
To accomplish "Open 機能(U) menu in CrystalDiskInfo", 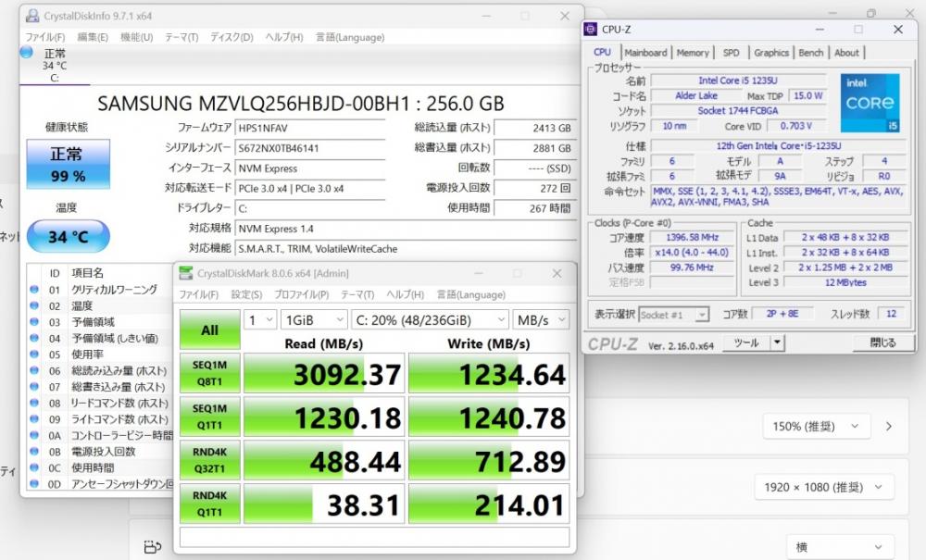I will pyautogui.click(x=136, y=37).
